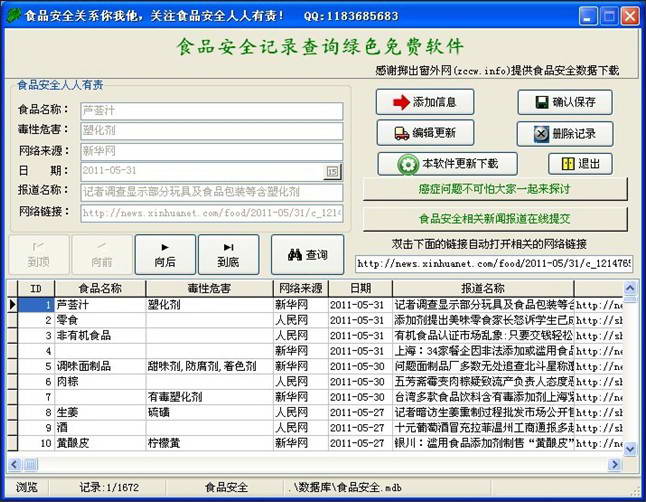Open 癌症问题不可怕大家一起来探讨 link button
The width and height of the screenshot is (646, 502).
pyautogui.click(x=495, y=189)
